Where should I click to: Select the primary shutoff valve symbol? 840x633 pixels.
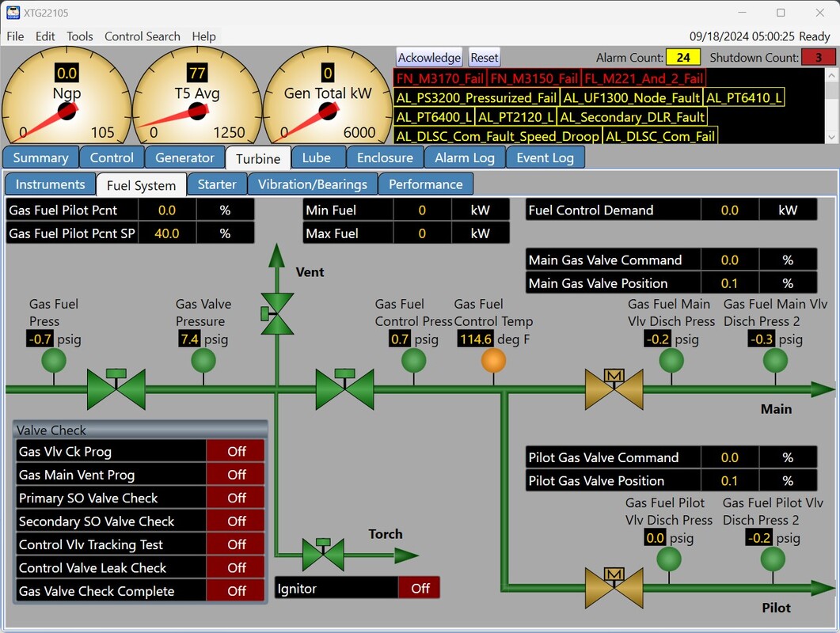pyautogui.click(x=116, y=389)
